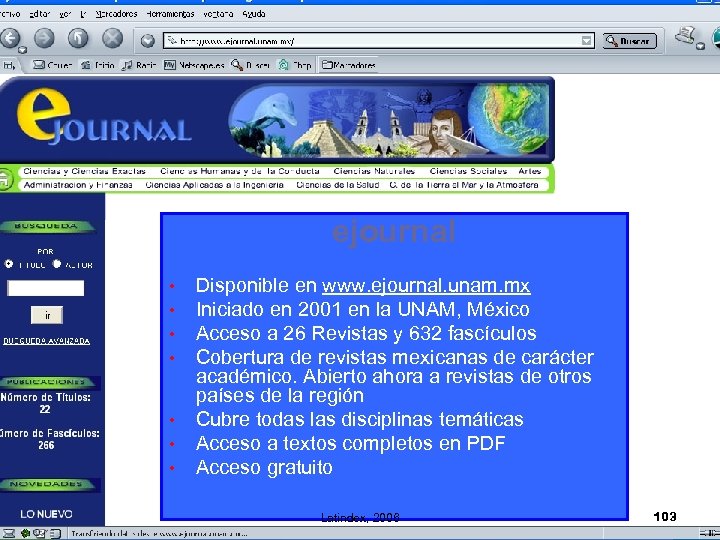Open C. de la Tierra el Mar category
This screenshot has height=540, width=720.
[x=464, y=185]
